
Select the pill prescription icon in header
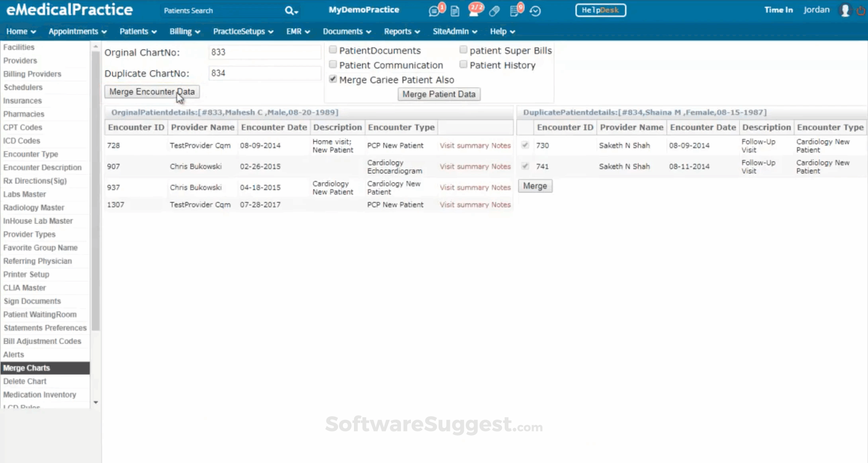tap(494, 11)
